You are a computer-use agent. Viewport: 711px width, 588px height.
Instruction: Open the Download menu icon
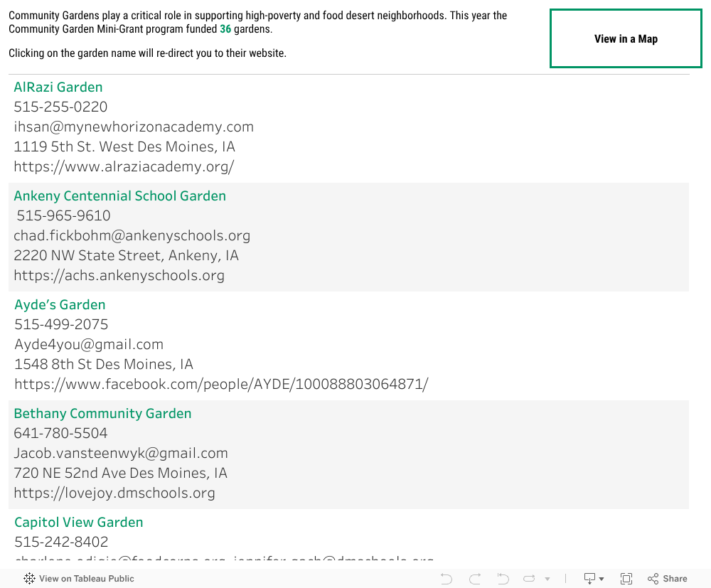(594, 579)
